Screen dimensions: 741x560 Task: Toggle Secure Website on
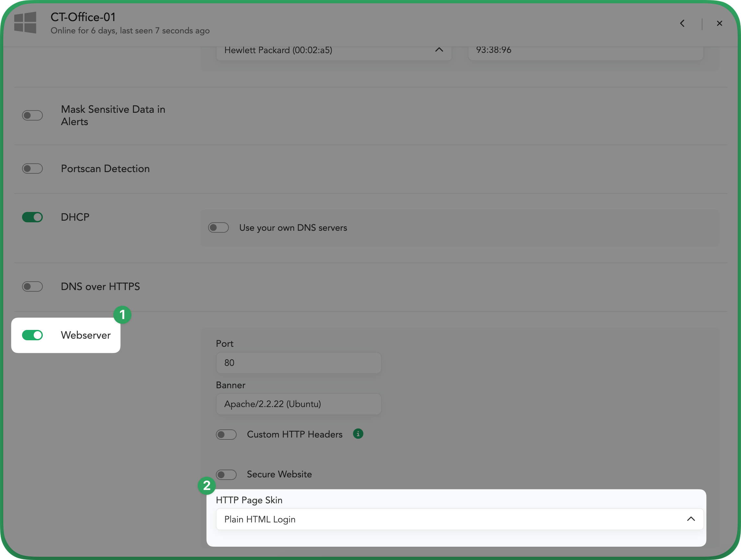(226, 474)
